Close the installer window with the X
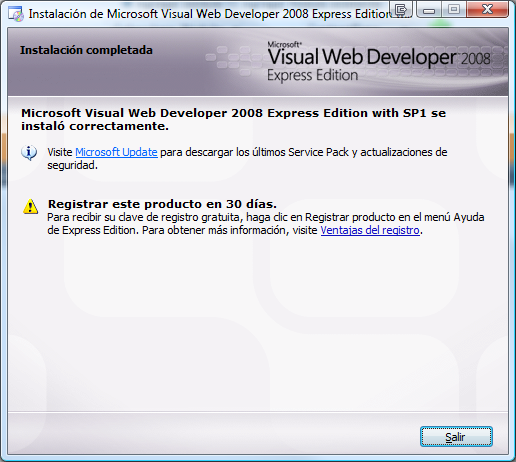 click(487, 9)
